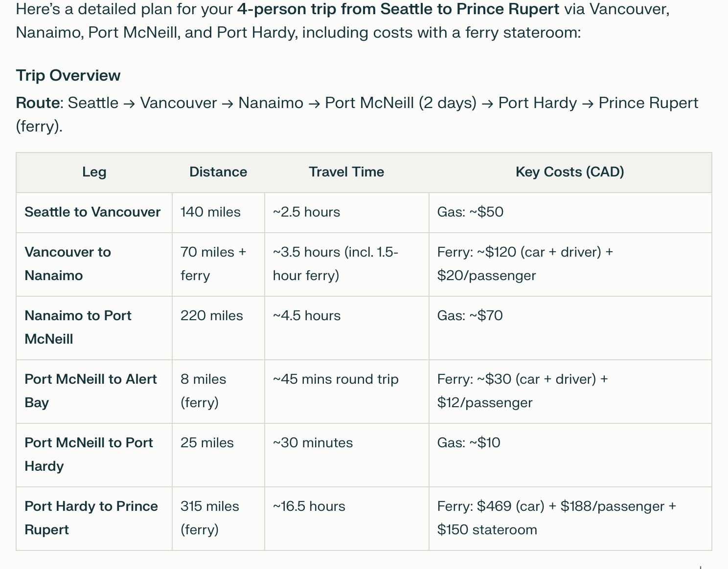The height and width of the screenshot is (569, 728).
Task: Click the bold "Route" label
Action: pyautogui.click(x=39, y=103)
